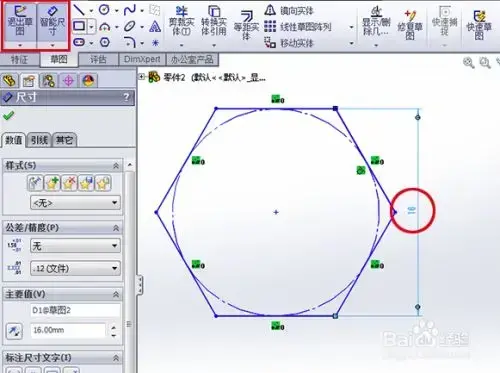Expand 零件2 flyout tree node

(142, 77)
